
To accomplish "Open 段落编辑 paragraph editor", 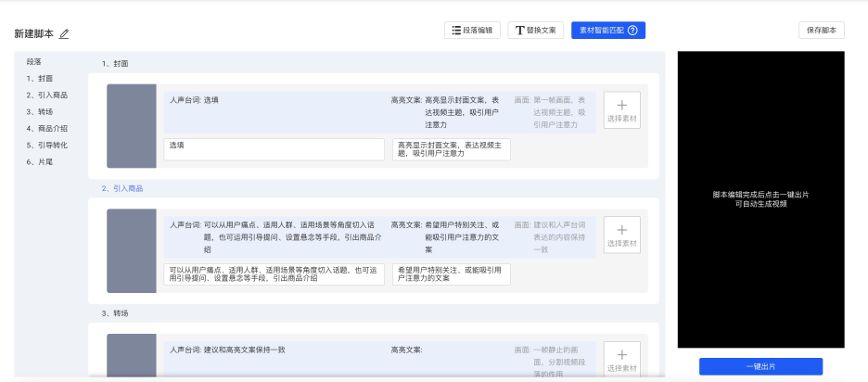I will (472, 31).
